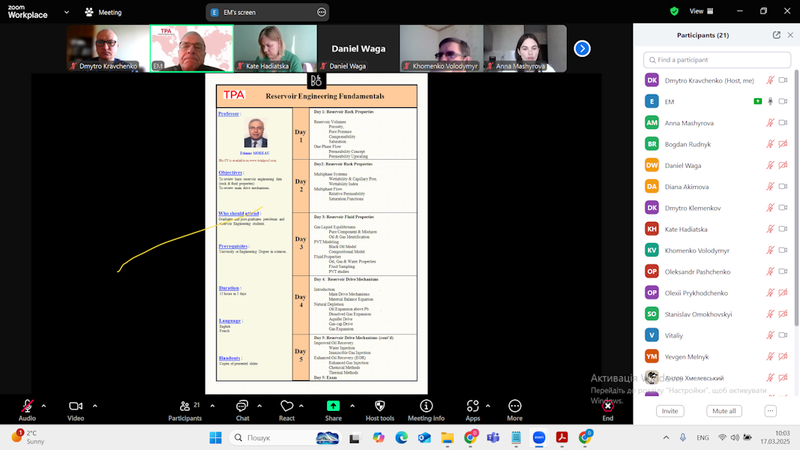Click muted mic icon for Bogdan Rudnyk
800x450 pixels.
[770, 144]
